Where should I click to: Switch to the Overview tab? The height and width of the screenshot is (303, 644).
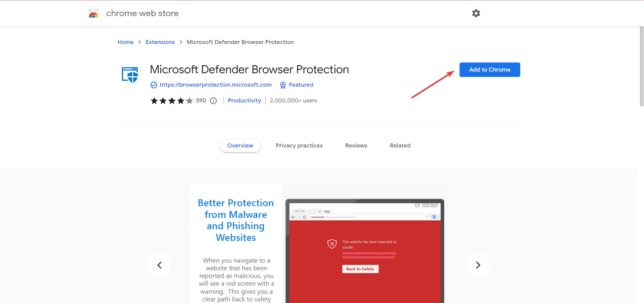point(240,146)
